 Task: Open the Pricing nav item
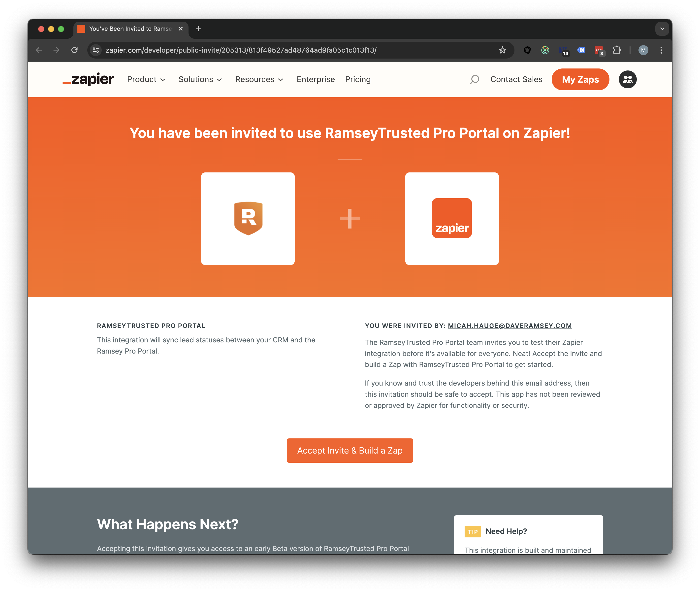[358, 79]
